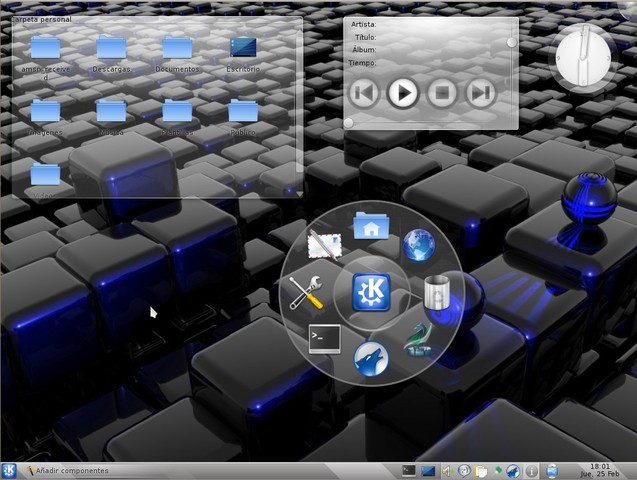
Task: Open the volume speaker icon in tray
Action: coord(447,471)
